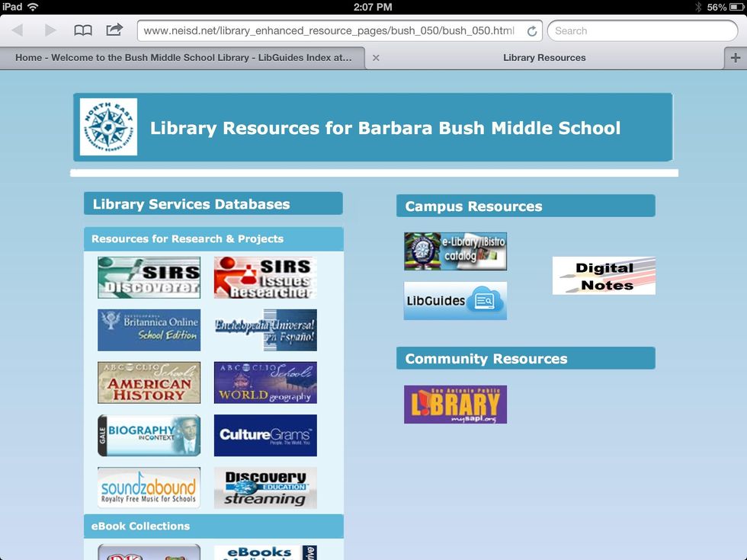Open the eBooks collection
The height and width of the screenshot is (560, 747).
pyautogui.click(x=265, y=552)
